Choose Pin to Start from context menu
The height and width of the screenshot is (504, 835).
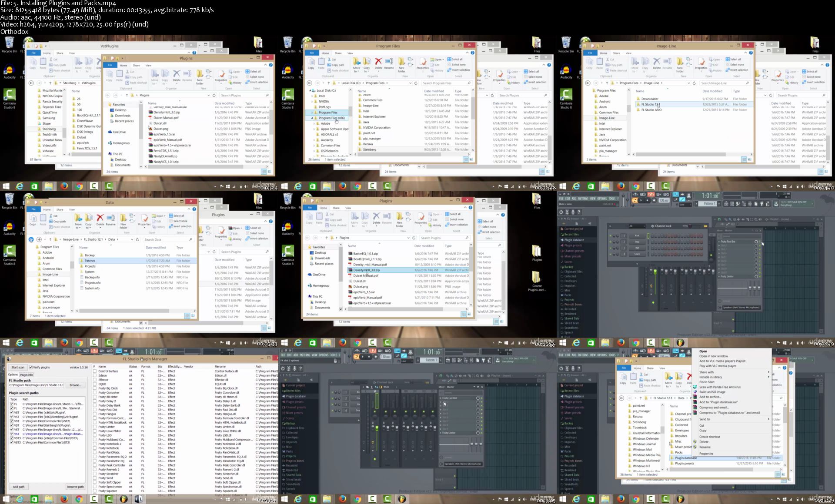tap(707, 382)
